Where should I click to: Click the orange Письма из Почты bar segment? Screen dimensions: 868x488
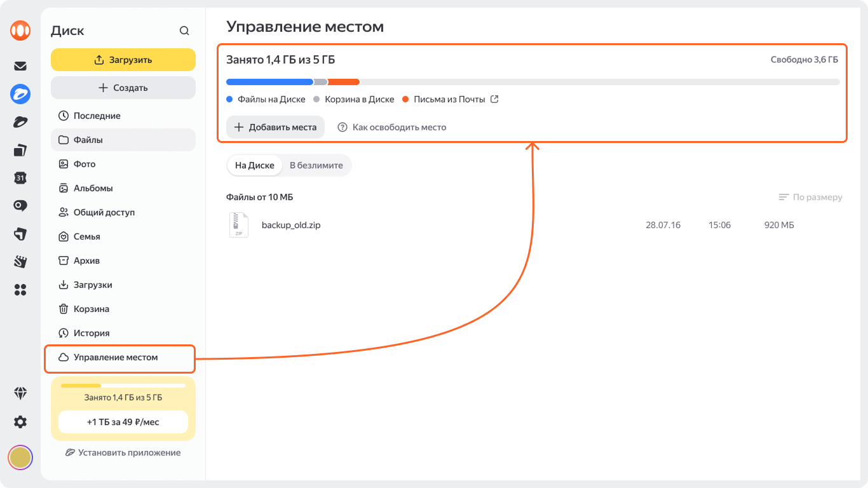pos(344,82)
